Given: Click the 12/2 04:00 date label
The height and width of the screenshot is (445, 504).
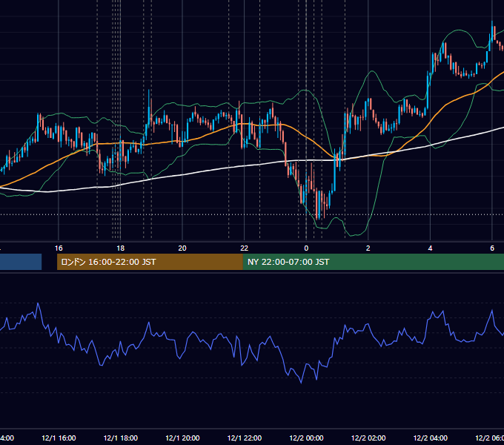Looking at the screenshot, I should [430, 438].
